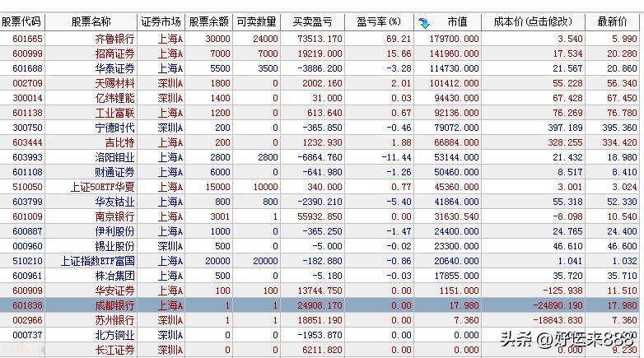The height and width of the screenshot is (358, 644).
Task: Select the 亿纬锂能 stock name
Action: 114,98
